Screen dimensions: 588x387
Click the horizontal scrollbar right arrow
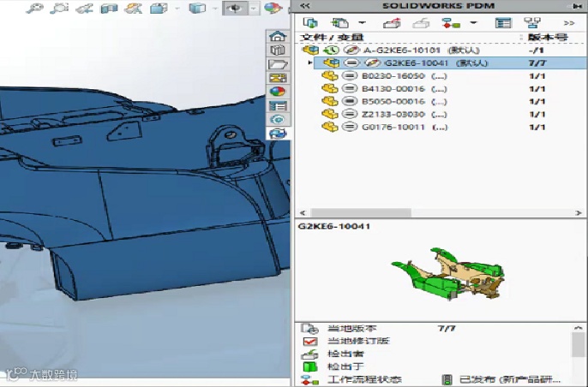tap(578, 213)
